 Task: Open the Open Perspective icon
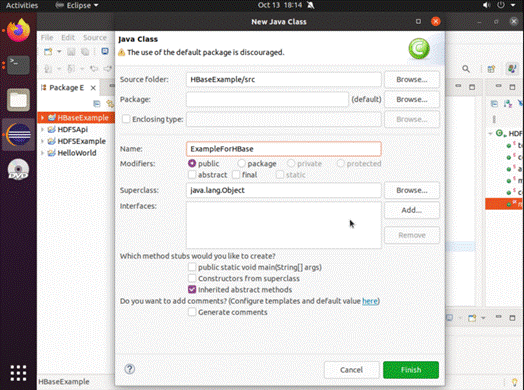tap(491, 69)
